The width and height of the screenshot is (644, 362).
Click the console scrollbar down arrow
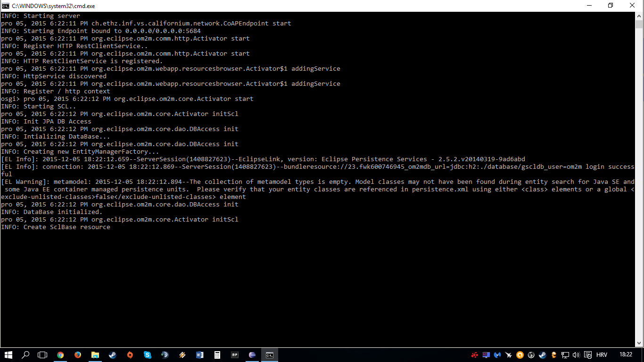pos(639,344)
